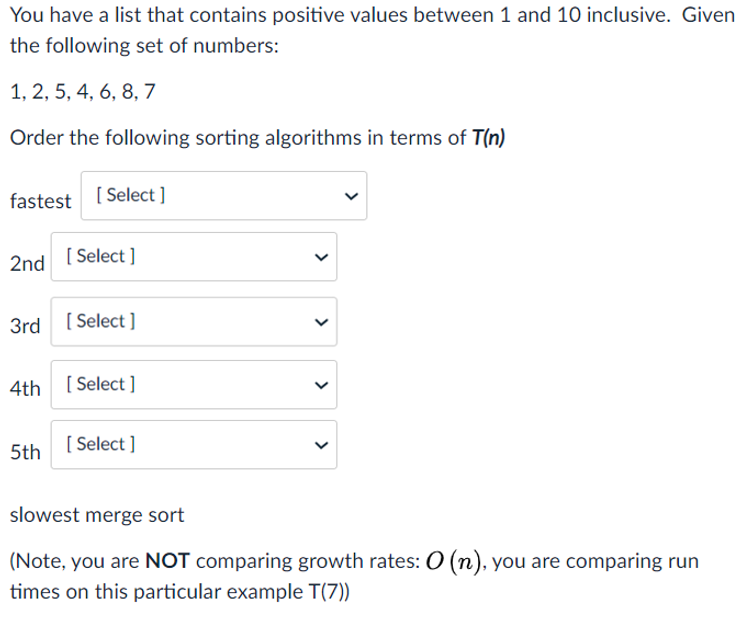
Task: Open the 4th place select dropdown
Action: [194, 384]
